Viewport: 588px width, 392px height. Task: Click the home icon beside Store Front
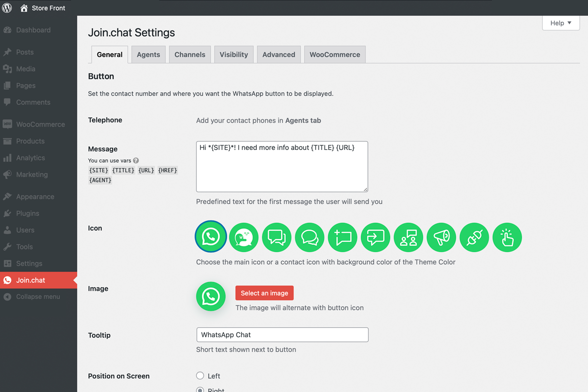click(24, 8)
